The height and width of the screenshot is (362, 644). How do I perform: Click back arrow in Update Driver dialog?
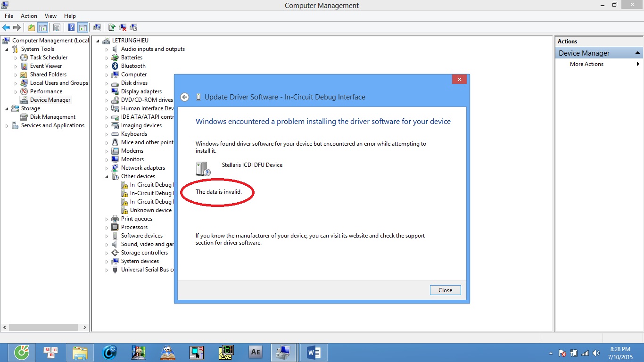(x=185, y=97)
